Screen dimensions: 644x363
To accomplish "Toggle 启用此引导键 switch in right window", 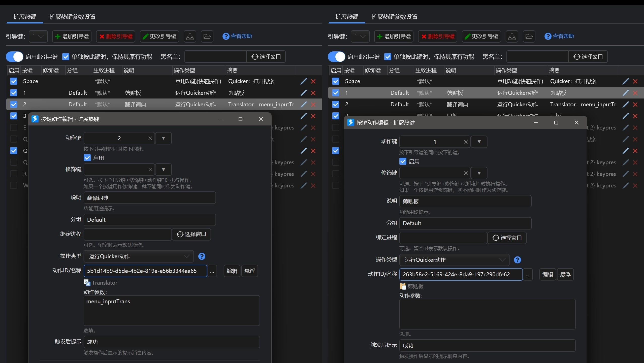I will click(x=336, y=57).
